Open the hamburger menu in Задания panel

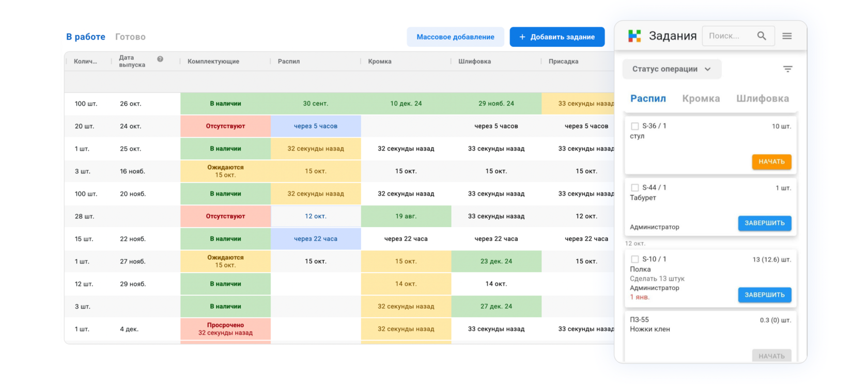click(x=787, y=36)
